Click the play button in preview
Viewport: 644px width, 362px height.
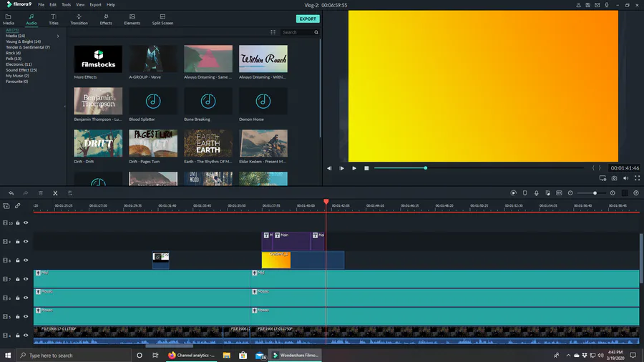(354, 168)
